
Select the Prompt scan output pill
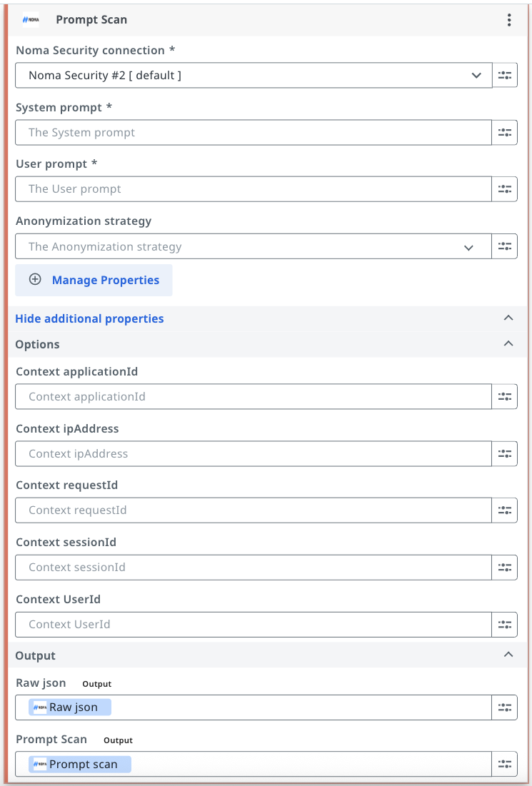[80, 765]
